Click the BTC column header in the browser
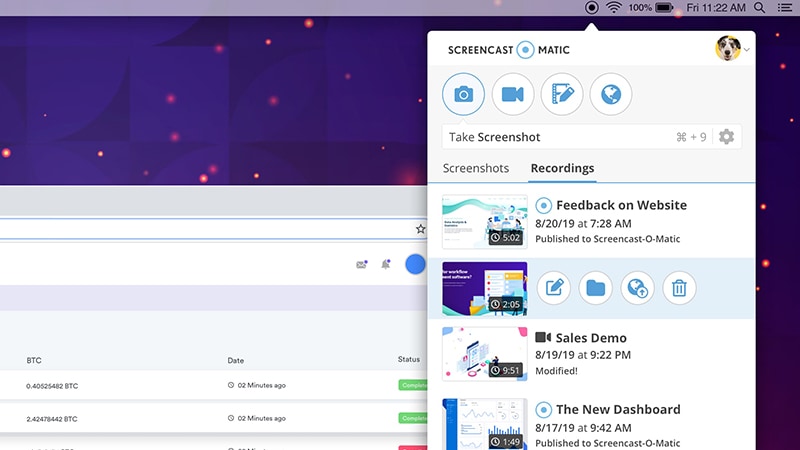The width and height of the screenshot is (800, 450). (34, 360)
